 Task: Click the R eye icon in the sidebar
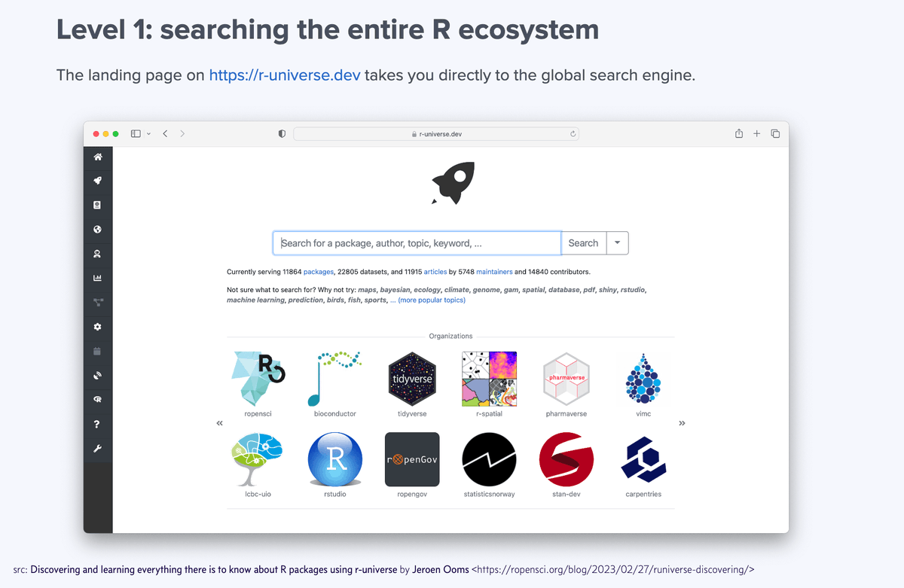(x=97, y=400)
